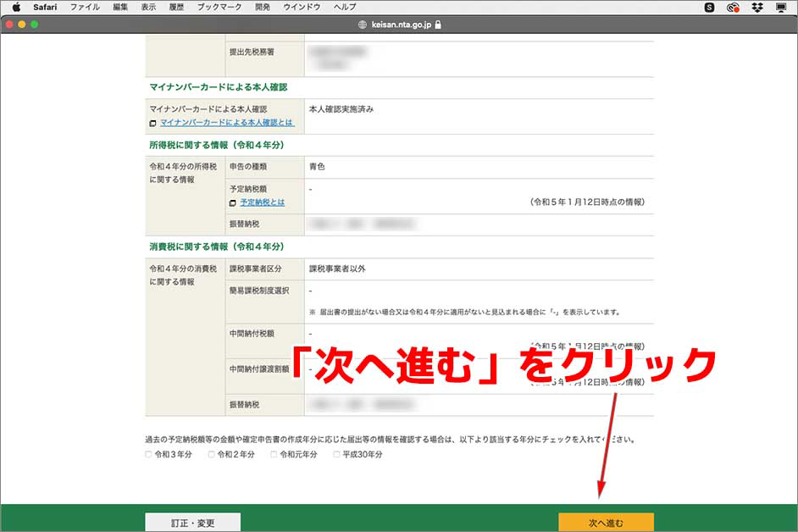Image resolution: width=798 pixels, height=532 pixels.
Task: Click the Firefox icon in the menu bar
Action: 733,8
